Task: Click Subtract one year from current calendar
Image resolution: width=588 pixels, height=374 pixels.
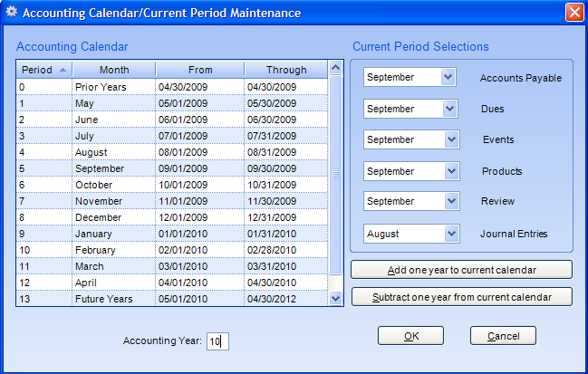Action: pyautogui.click(x=462, y=297)
